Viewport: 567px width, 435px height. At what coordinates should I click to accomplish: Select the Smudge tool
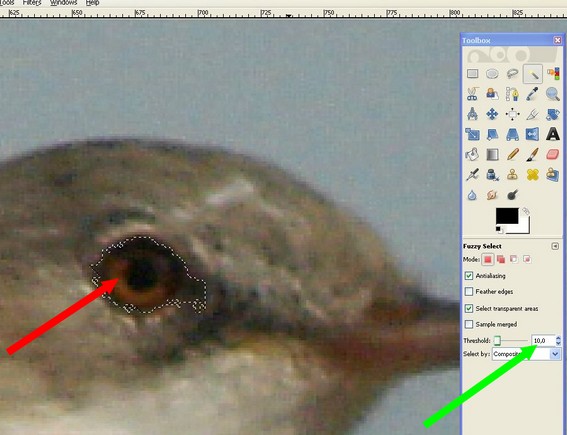pos(492,195)
